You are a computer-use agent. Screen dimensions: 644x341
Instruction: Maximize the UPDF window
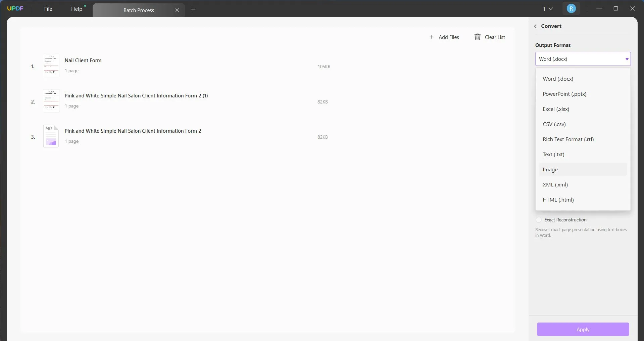[x=616, y=9]
